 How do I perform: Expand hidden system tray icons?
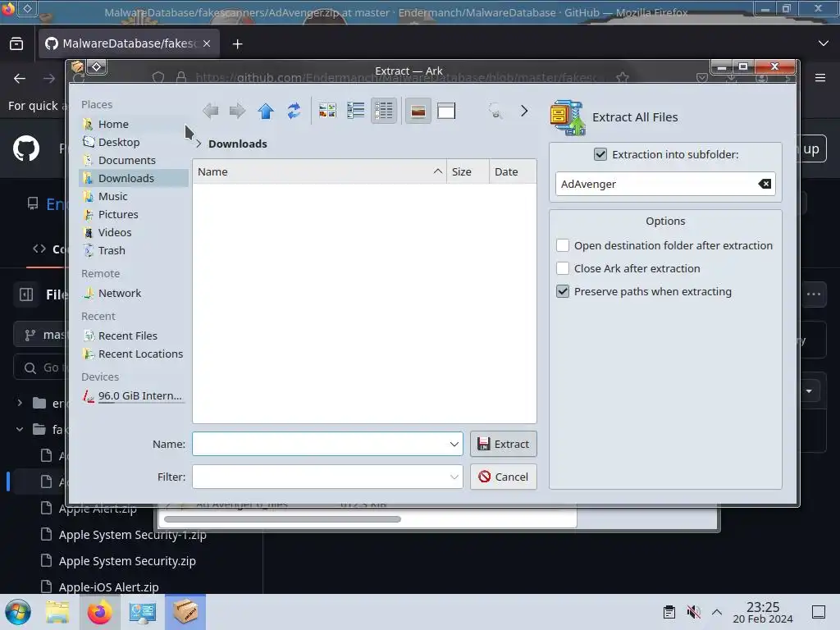[717, 612]
